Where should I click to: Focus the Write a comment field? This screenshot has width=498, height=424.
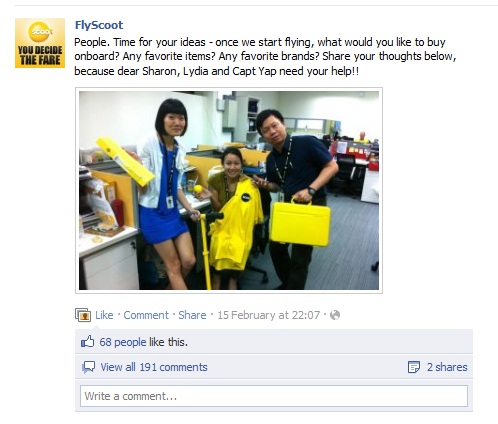274,396
